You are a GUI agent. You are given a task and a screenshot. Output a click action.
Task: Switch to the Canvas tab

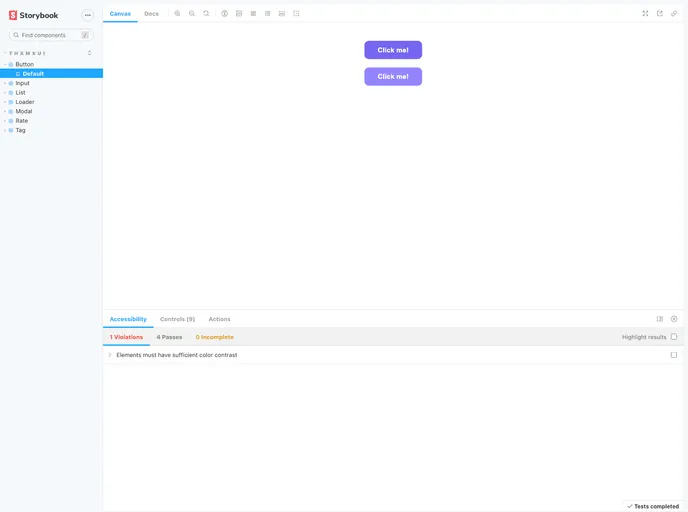point(120,14)
